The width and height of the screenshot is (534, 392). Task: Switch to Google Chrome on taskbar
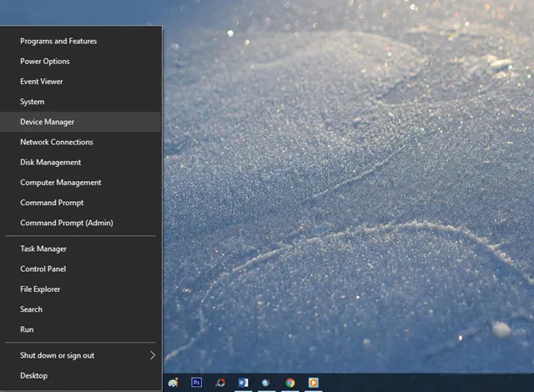[x=290, y=383]
